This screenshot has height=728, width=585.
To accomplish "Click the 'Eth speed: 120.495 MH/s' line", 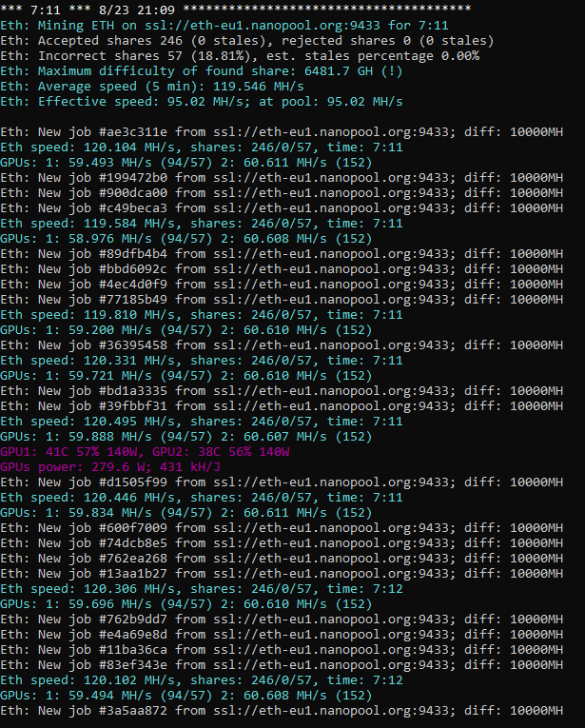I will point(202,422).
